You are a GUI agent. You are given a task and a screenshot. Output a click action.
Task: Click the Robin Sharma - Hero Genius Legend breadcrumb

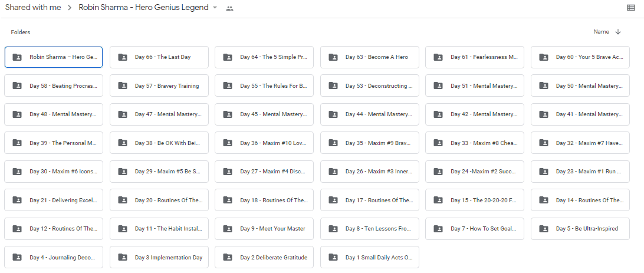(143, 8)
